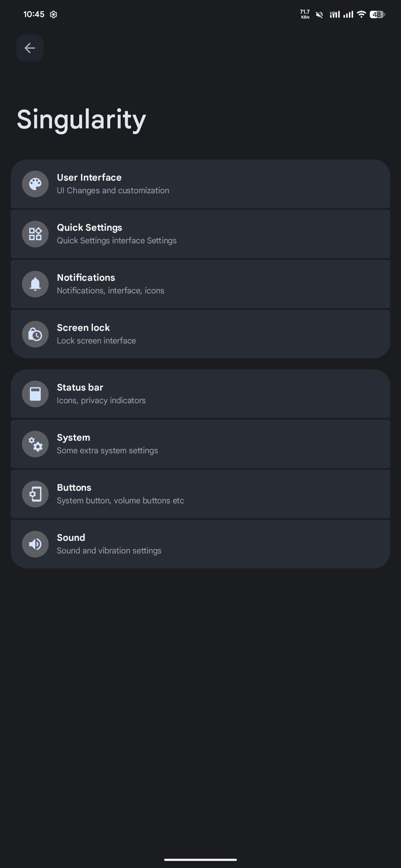
Task: Open Screen lock settings
Action: point(200,334)
